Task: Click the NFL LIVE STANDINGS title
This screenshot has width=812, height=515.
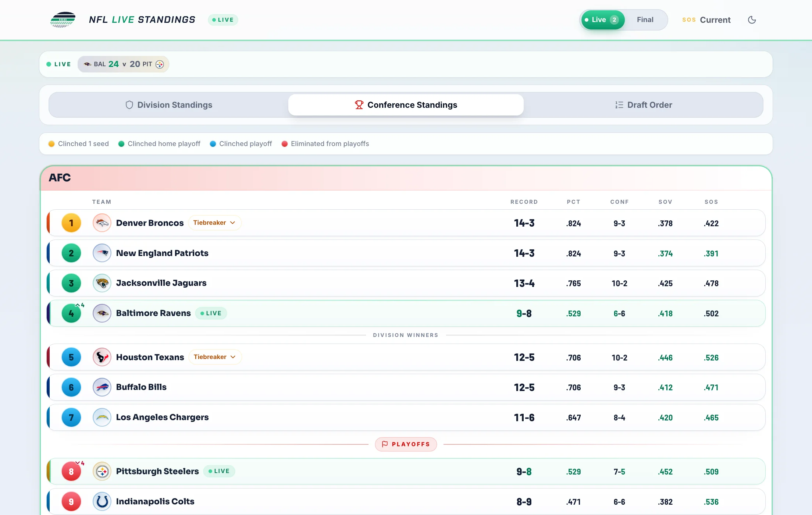Action: 142,20
